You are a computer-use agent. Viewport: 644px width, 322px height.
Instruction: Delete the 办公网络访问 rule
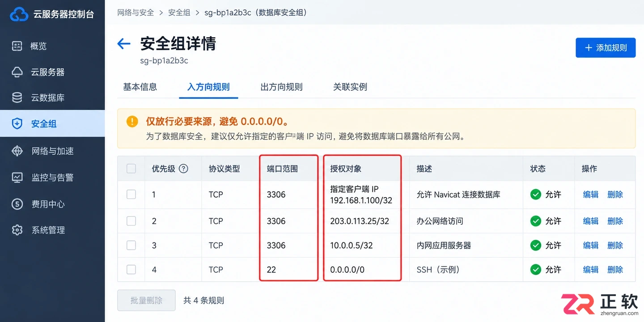point(615,221)
